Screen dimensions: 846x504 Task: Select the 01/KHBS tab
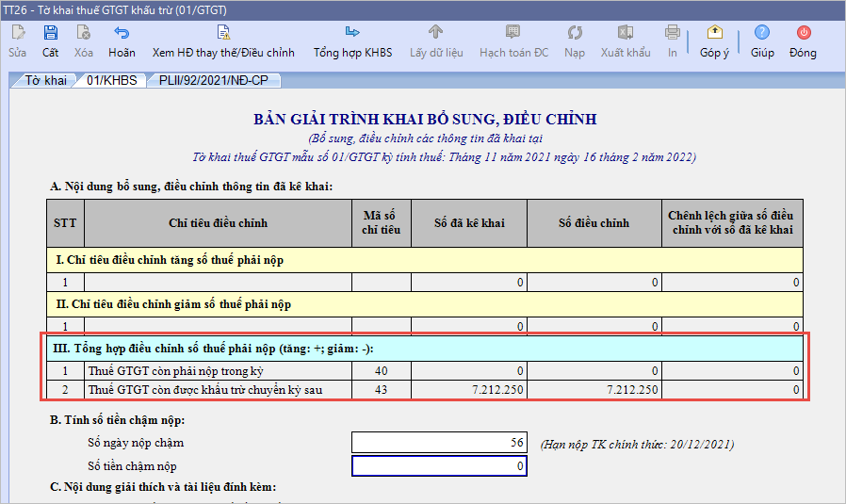pos(111,81)
